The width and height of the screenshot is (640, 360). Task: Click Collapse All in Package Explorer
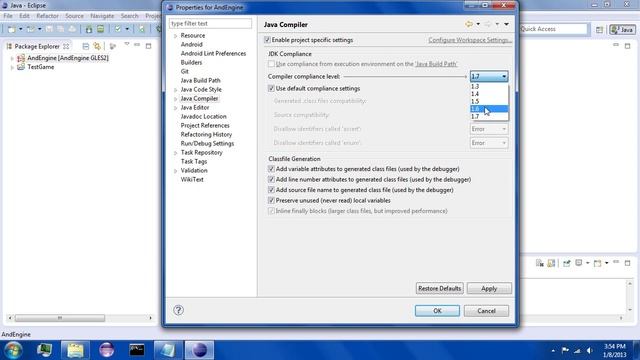coord(86,47)
